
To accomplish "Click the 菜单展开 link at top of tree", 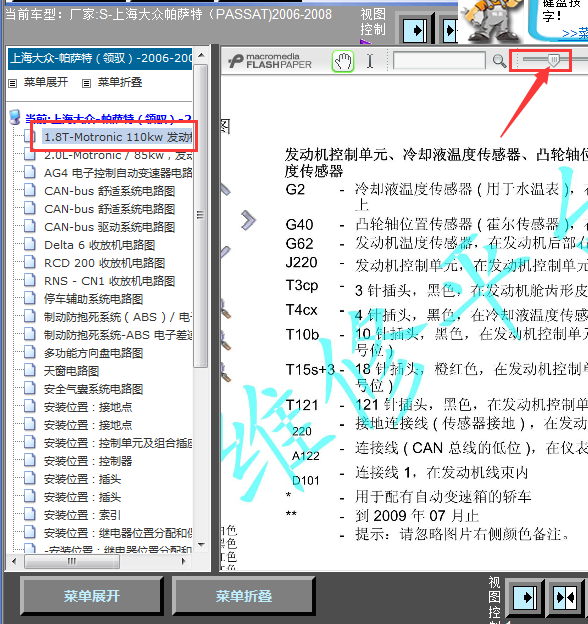I will 46,82.
